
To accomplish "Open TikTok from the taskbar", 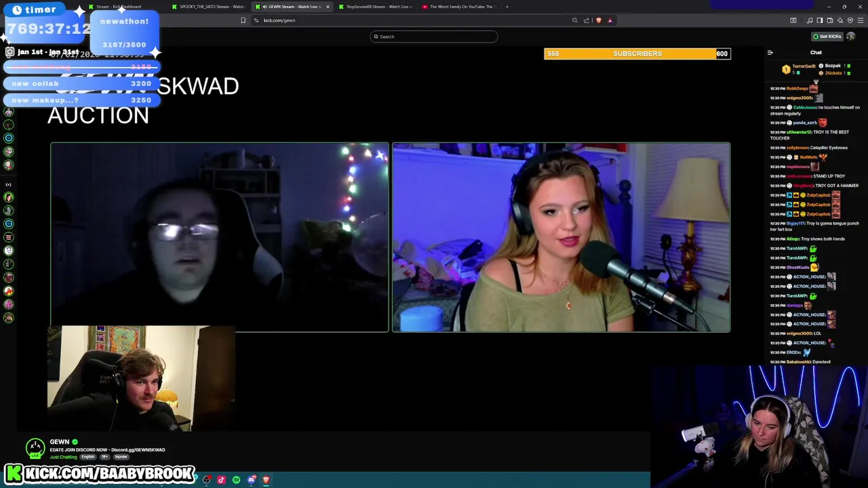I will tap(221, 480).
